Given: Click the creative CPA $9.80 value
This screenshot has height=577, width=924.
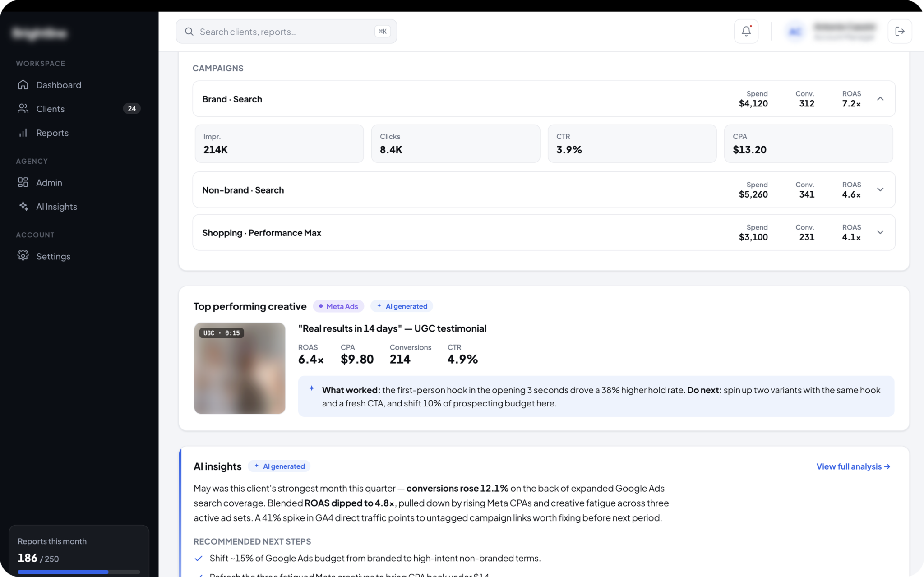Looking at the screenshot, I should [357, 360].
